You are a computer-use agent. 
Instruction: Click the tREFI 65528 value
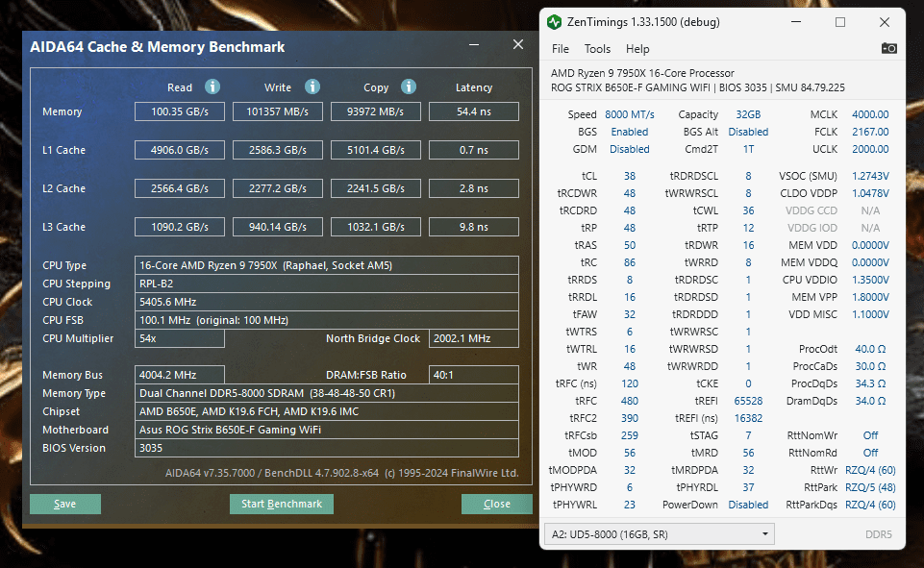click(748, 401)
